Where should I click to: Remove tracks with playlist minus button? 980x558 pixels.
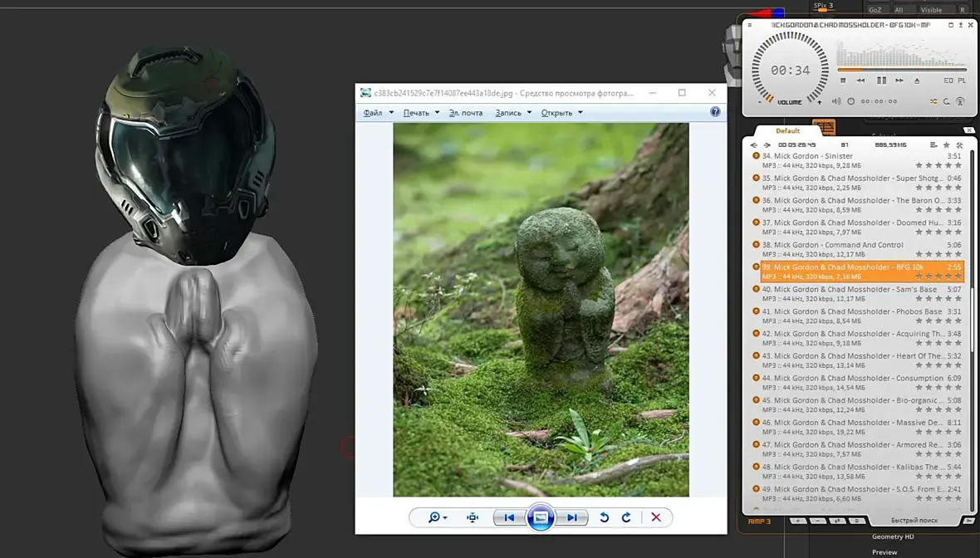click(817, 521)
